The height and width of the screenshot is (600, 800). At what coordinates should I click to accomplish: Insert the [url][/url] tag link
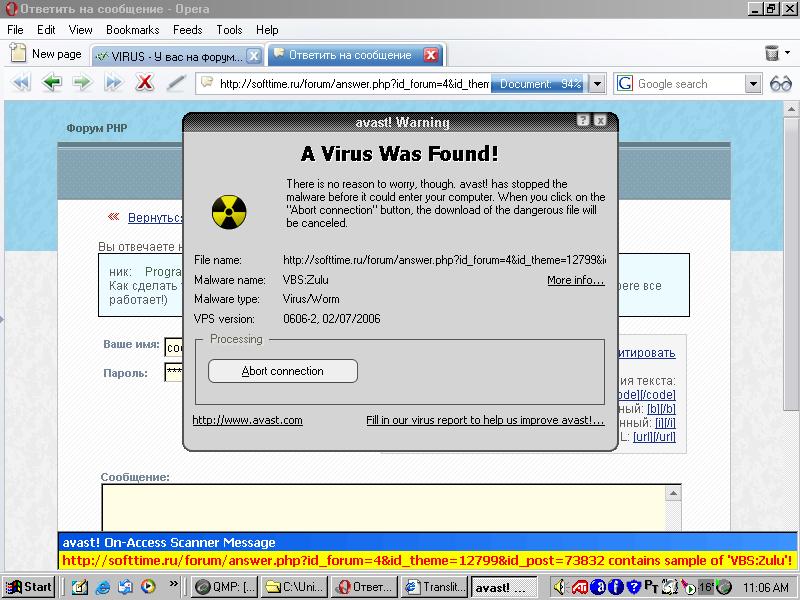tap(655, 437)
